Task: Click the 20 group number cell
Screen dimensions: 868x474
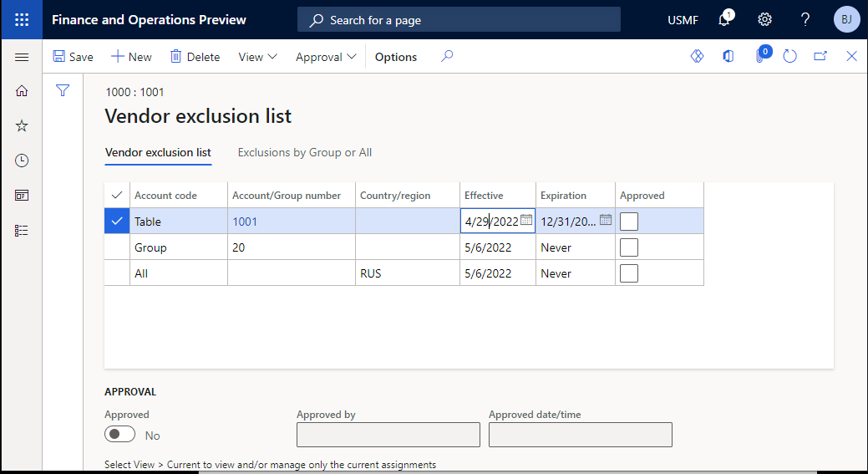Action: point(292,247)
